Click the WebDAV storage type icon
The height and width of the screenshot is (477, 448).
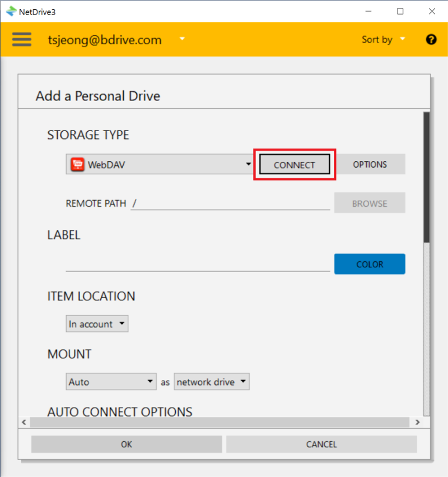[77, 165]
